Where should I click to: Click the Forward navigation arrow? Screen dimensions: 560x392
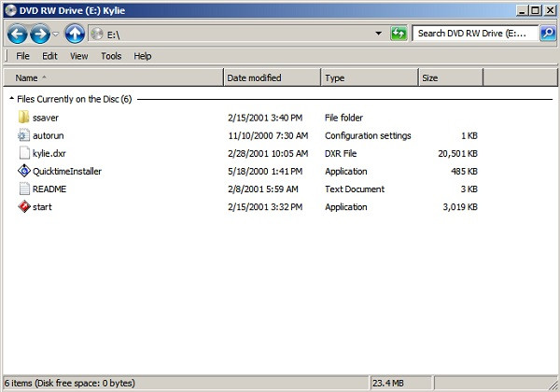tap(40, 34)
